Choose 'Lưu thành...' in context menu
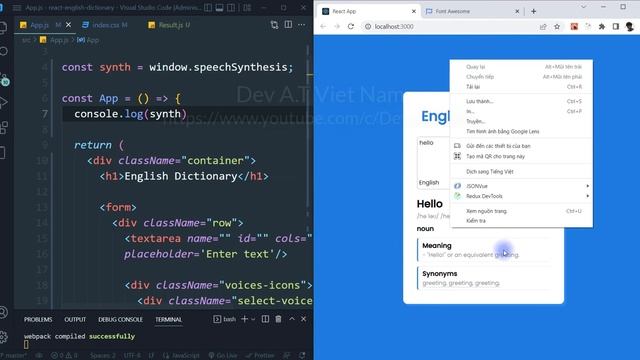Screen dimensions: 640x360 [x=521, y=101]
